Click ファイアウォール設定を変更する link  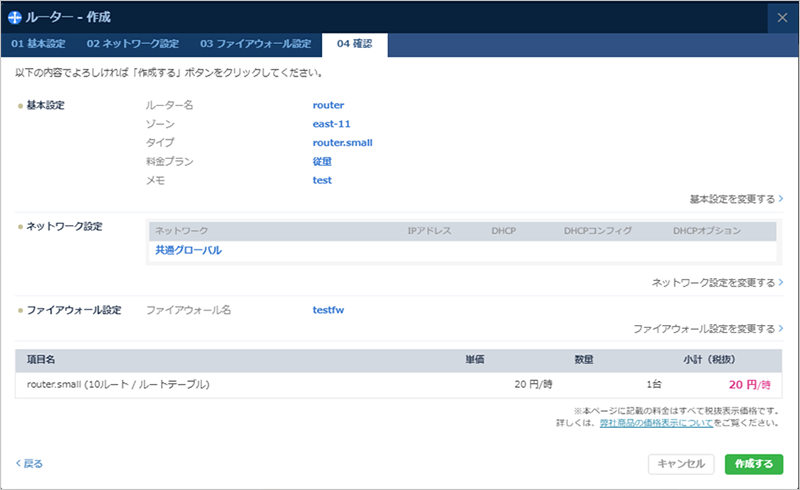(708, 329)
